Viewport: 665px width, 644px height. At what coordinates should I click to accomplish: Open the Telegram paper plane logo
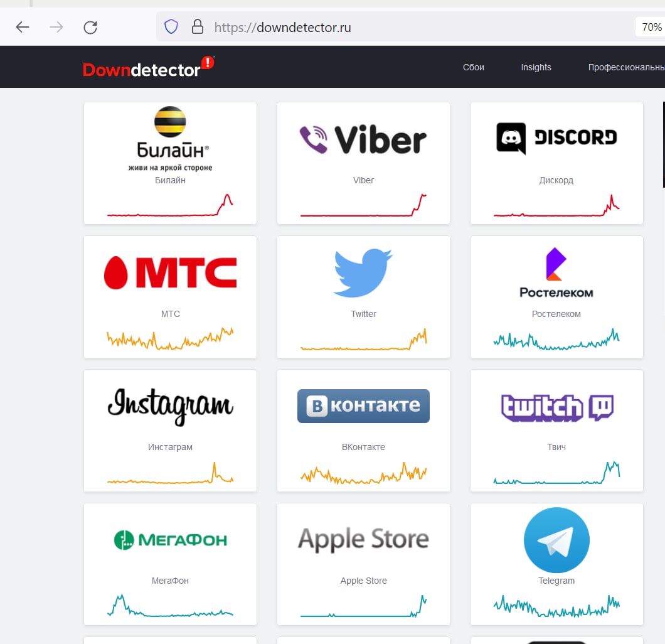click(556, 540)
